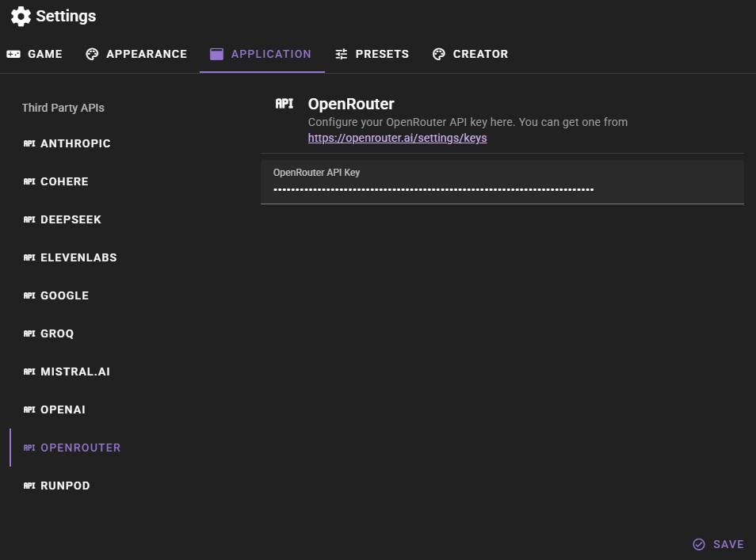This screenshot has width=756, height=560.
Task: Choose Groq from the API list
Action: click(x=57, y=333)
